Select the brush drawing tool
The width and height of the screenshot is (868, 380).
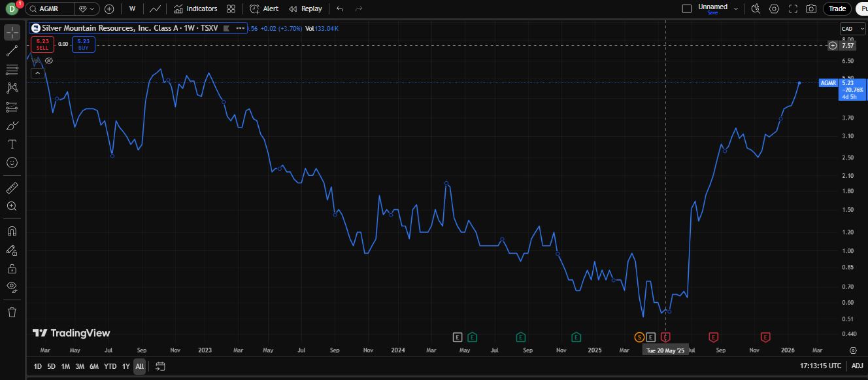(12, 125)
